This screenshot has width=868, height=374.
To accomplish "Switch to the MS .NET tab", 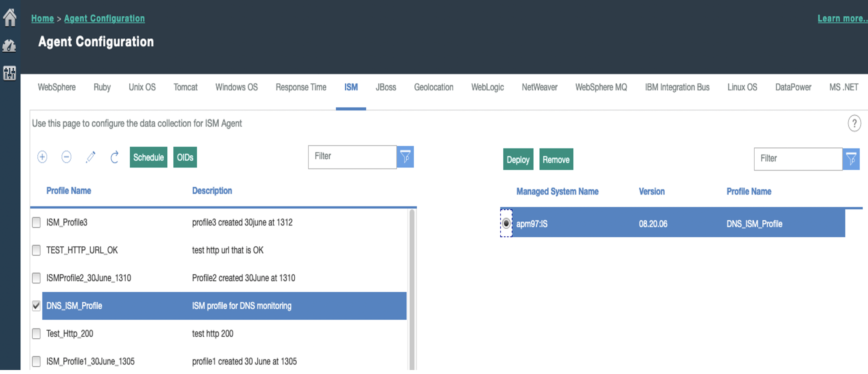I will click(x=844, y=87).
